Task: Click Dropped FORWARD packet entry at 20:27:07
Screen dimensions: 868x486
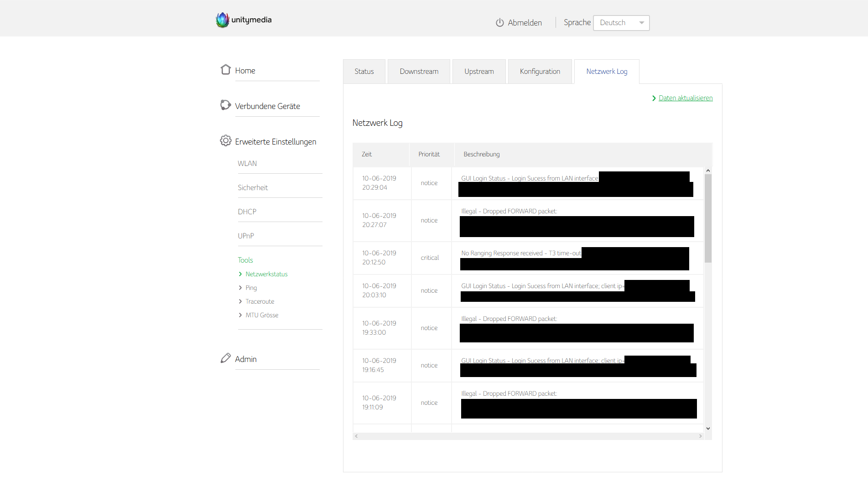Action: tap(509, 212)
